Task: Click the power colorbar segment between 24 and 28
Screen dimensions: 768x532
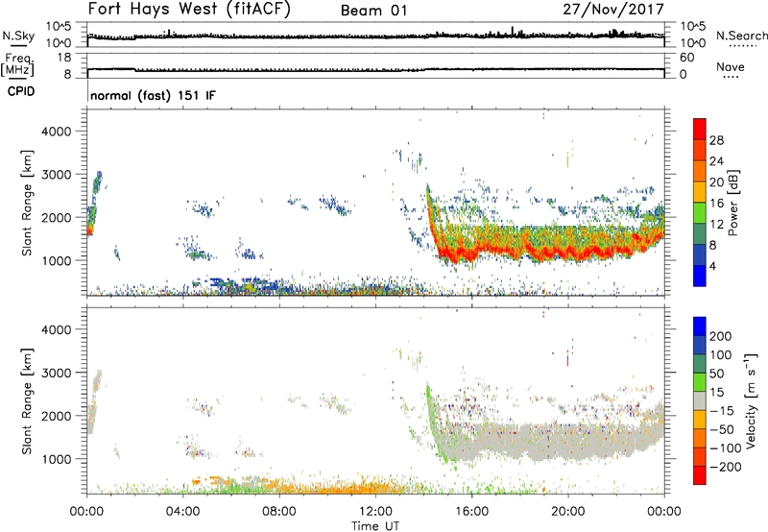Action: pyautogui.click(x=700, y=150)
